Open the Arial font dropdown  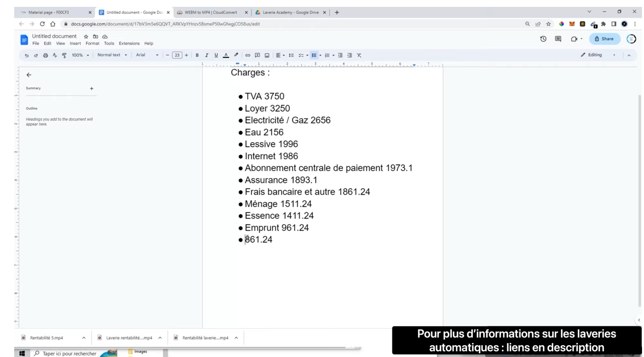click(x=147, y=55)
